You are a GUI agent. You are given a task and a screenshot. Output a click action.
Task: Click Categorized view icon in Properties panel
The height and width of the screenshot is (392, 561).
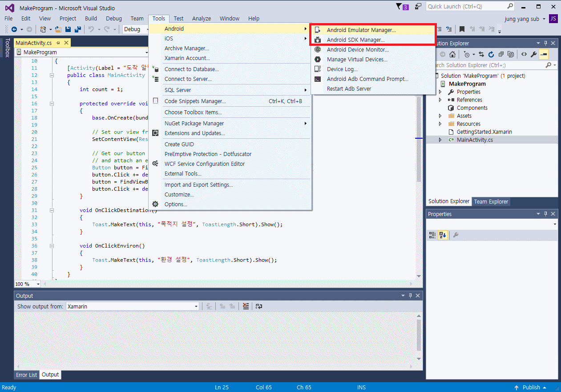coord(432,235)
